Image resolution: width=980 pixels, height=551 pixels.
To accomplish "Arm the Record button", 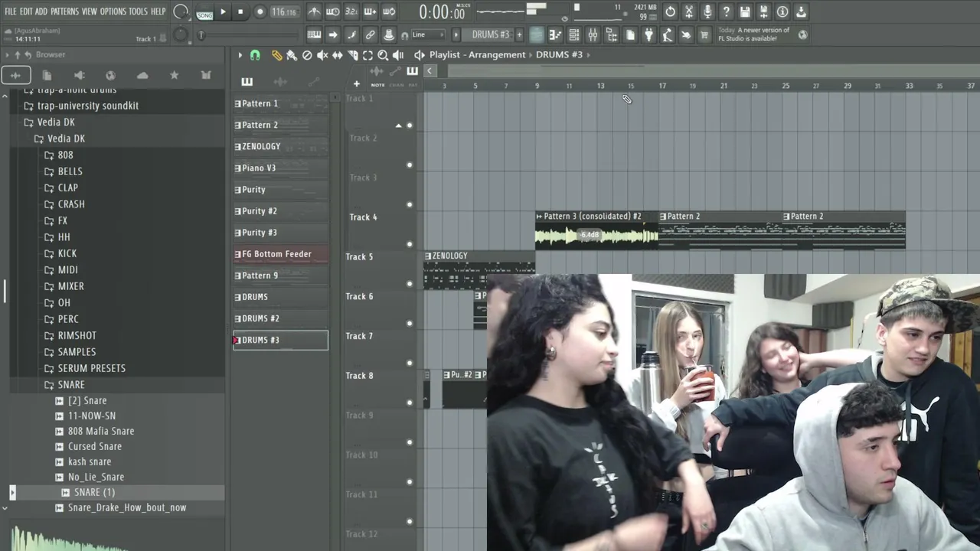I will click(260, 11).
